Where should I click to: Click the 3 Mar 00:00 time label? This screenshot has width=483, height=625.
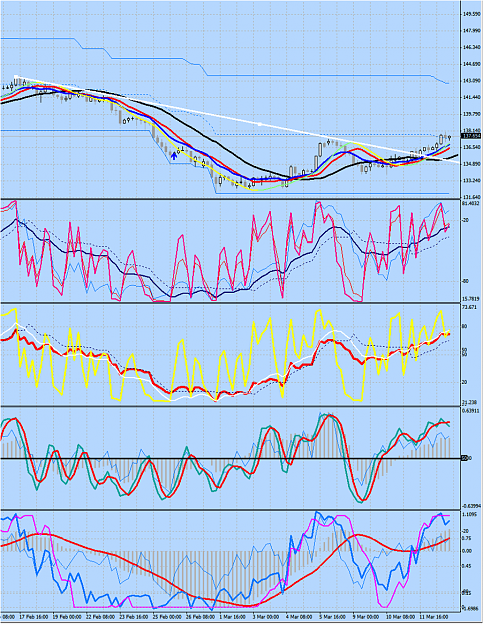coord(266,617)
